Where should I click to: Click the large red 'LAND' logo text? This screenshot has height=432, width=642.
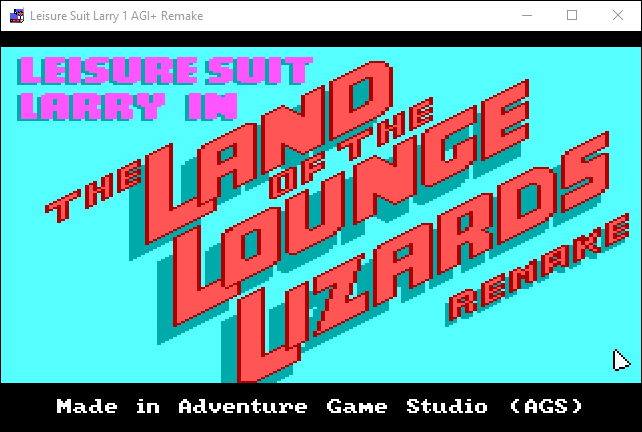click(x=268, y=152)
